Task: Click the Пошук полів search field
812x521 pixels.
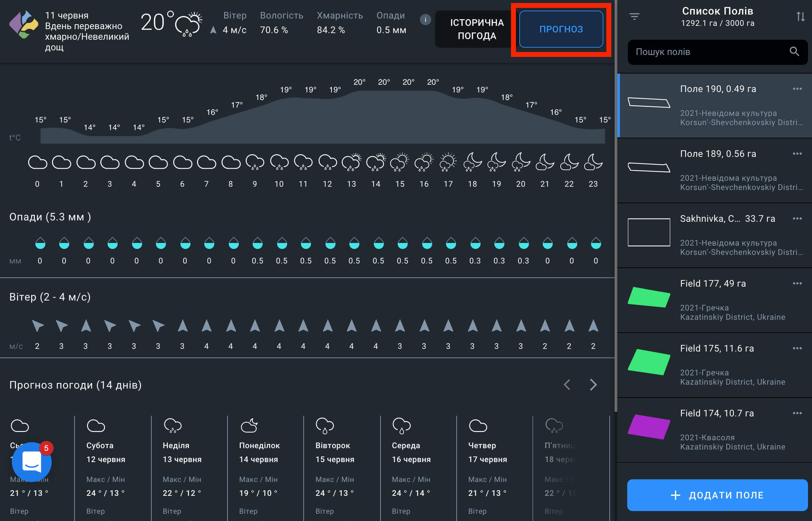Action: (707, 52)
